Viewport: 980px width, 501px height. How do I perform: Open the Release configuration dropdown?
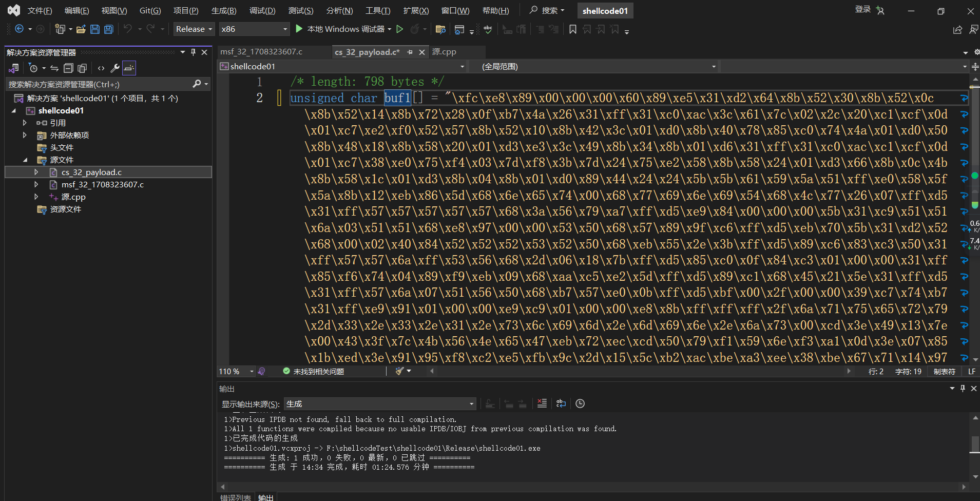pyautogui.click(x=194, y=29)
